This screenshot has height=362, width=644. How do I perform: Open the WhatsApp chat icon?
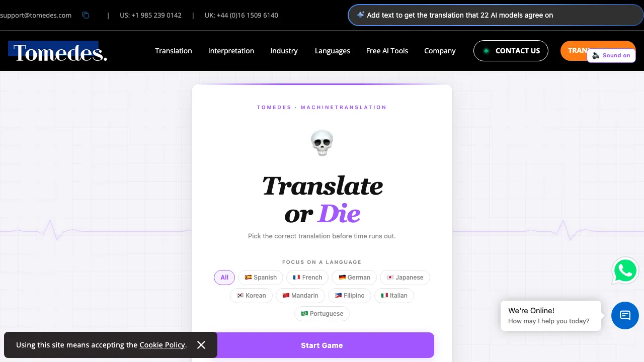(x=625, y=271)
